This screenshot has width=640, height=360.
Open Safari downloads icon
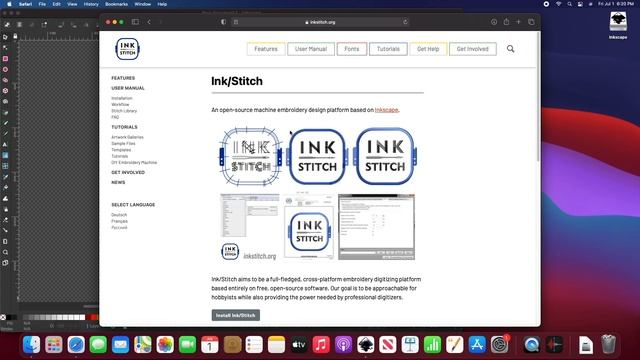(x=494, y=22)
